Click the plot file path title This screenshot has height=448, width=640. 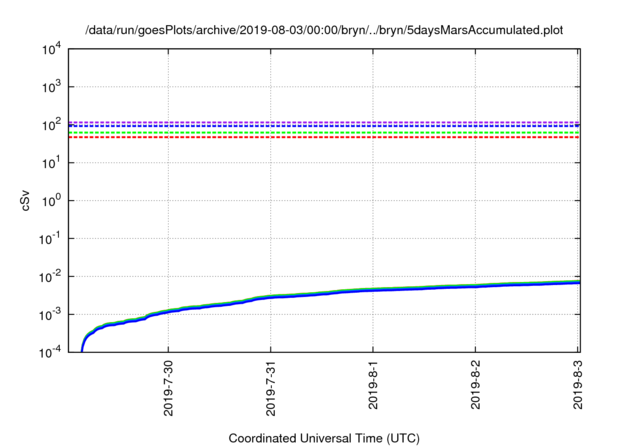pyautogui.click(x=324, y=30)
